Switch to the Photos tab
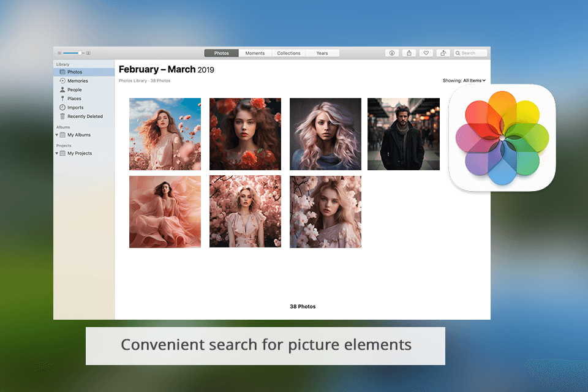 (221, 53)
